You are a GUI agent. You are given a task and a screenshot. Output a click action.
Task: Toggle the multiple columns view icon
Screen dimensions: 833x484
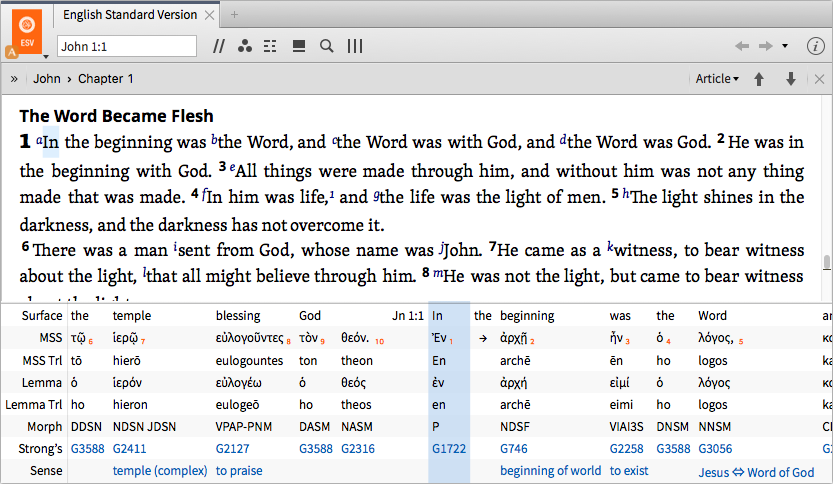[x=355, y=46]
